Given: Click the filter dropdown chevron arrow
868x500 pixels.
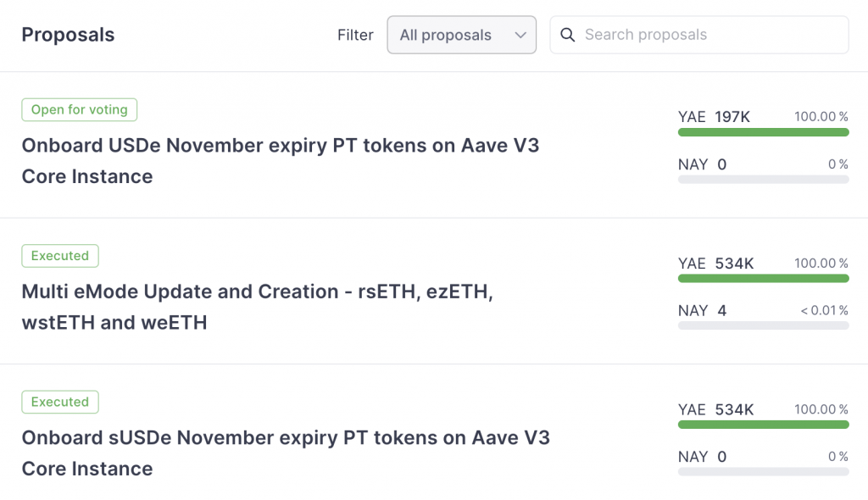Looking at the screenshot, I should point(520,35).
